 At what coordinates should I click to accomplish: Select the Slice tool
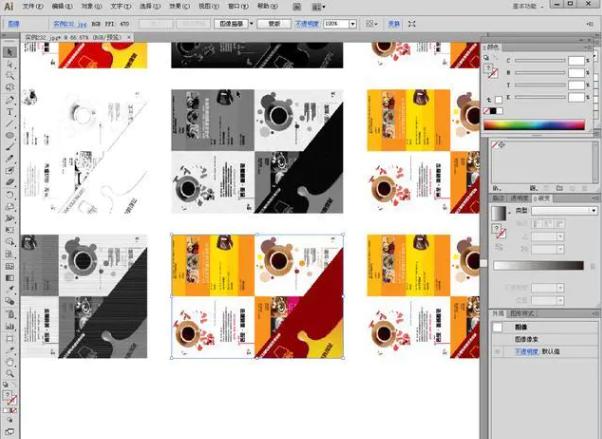pyautogui.click(x=10, y=350)
